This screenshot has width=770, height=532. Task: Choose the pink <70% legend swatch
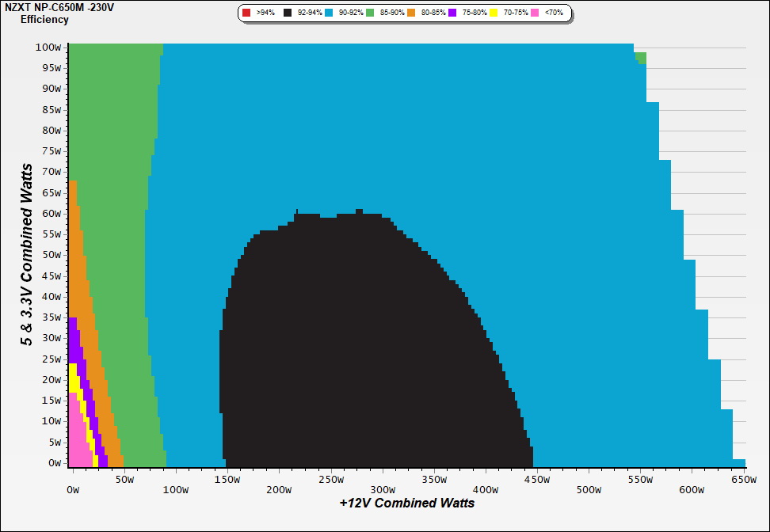tap(536, 13)
